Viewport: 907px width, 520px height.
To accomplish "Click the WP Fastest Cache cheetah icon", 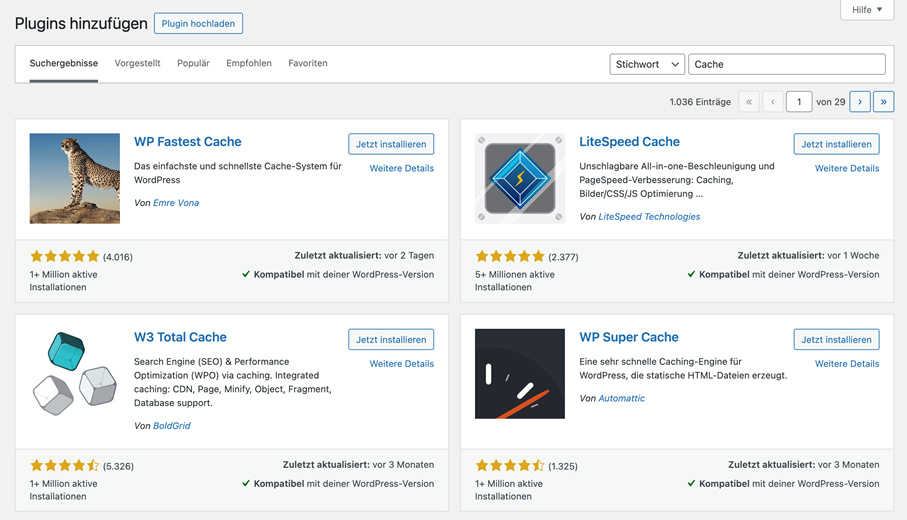I will pos(75,178).
